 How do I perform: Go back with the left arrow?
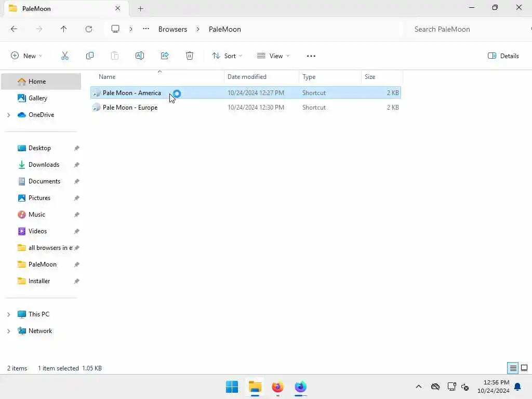click(x=14, y=29)
